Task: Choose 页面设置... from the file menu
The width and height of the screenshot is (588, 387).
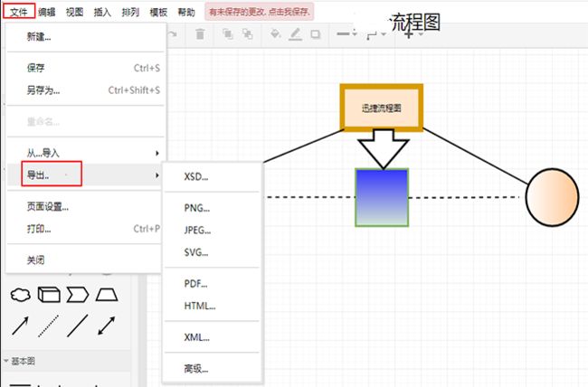Action: click(x=86, y=207)
